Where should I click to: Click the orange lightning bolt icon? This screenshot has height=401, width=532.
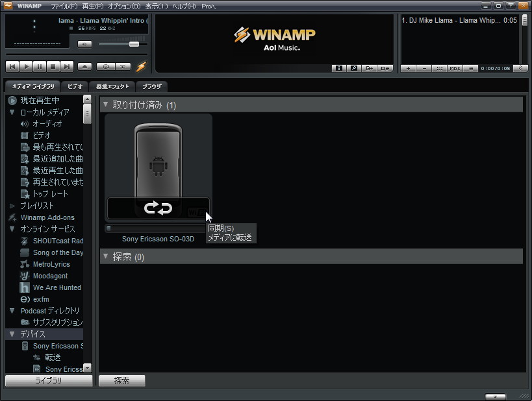click(141, 66)
